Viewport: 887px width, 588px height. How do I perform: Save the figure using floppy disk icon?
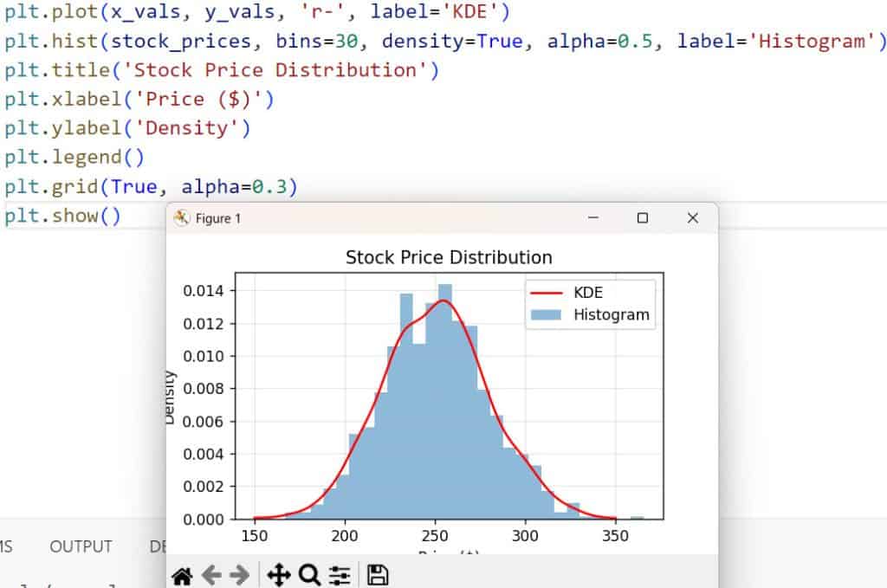(x=377, y=575)
